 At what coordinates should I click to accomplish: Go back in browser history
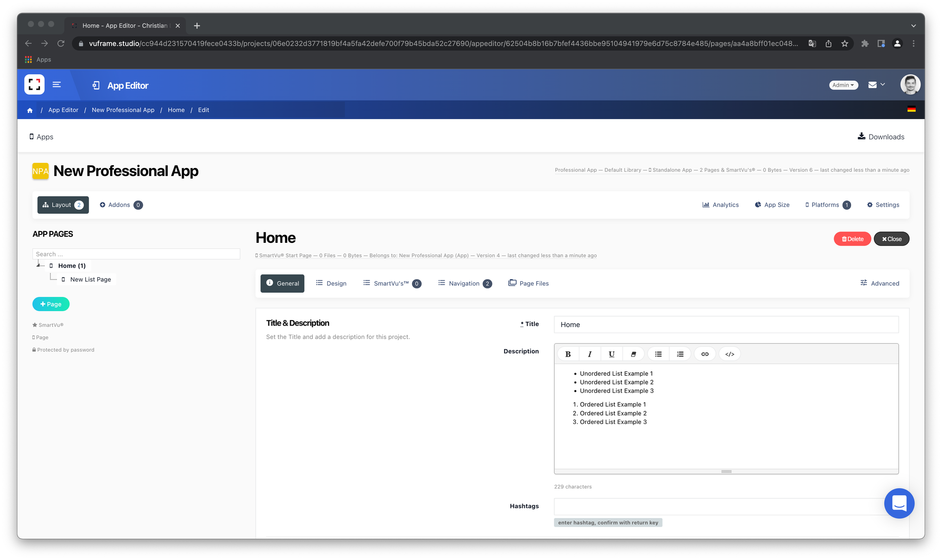[28, 43]
